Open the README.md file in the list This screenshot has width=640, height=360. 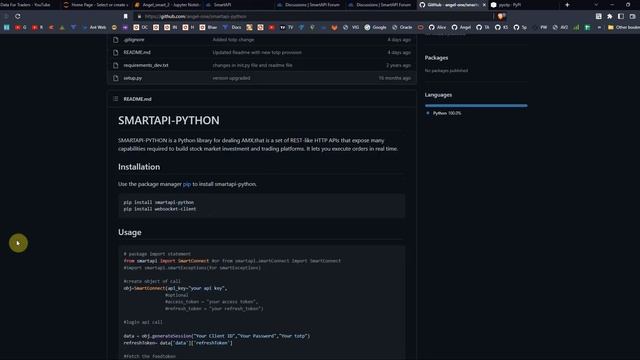(x=137, y=52)
